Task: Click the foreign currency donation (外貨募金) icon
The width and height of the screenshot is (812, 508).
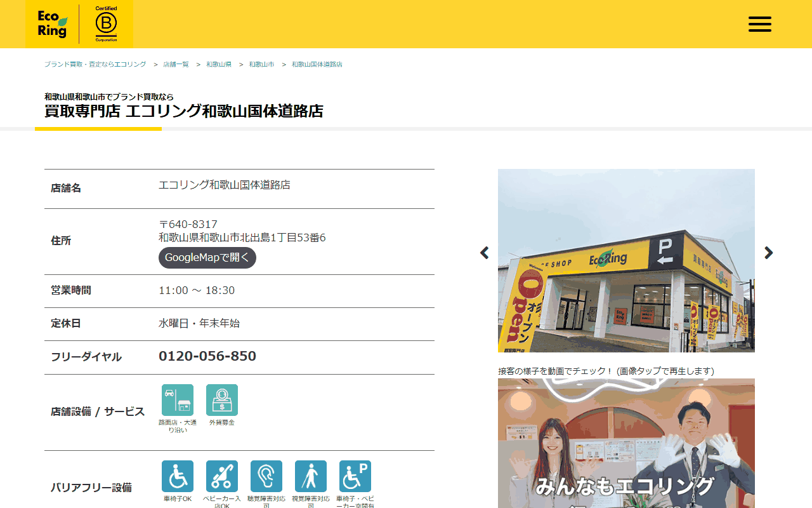Action: coord(222,400)
